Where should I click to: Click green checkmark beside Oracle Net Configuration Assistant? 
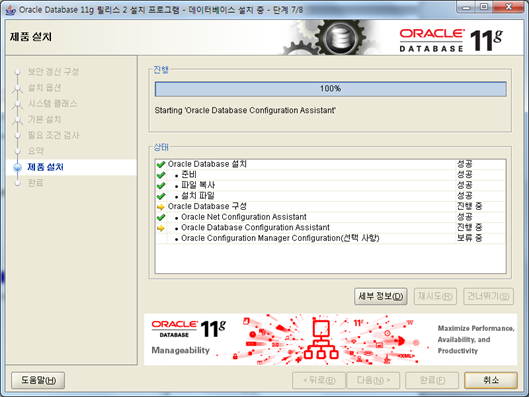coord(161,217)
